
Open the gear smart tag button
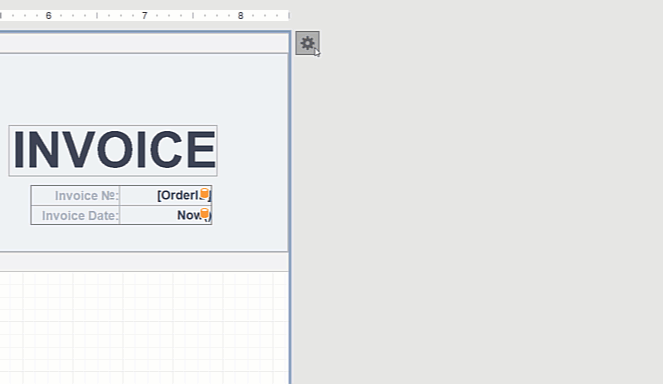(x=307, y=43)
